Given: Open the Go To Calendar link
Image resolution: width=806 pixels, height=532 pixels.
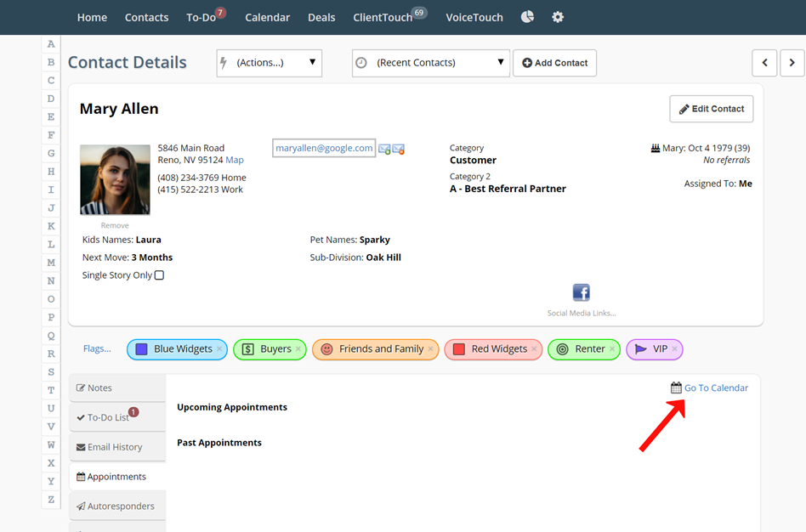Looking at the screenshot, I should click(x=716, y=388).
